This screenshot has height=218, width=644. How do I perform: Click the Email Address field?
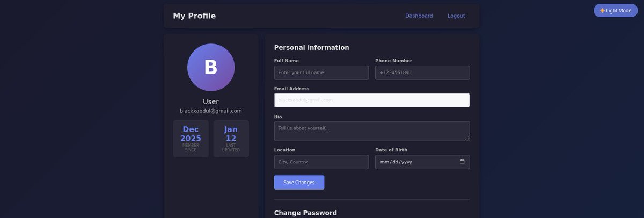pos(372,100)
